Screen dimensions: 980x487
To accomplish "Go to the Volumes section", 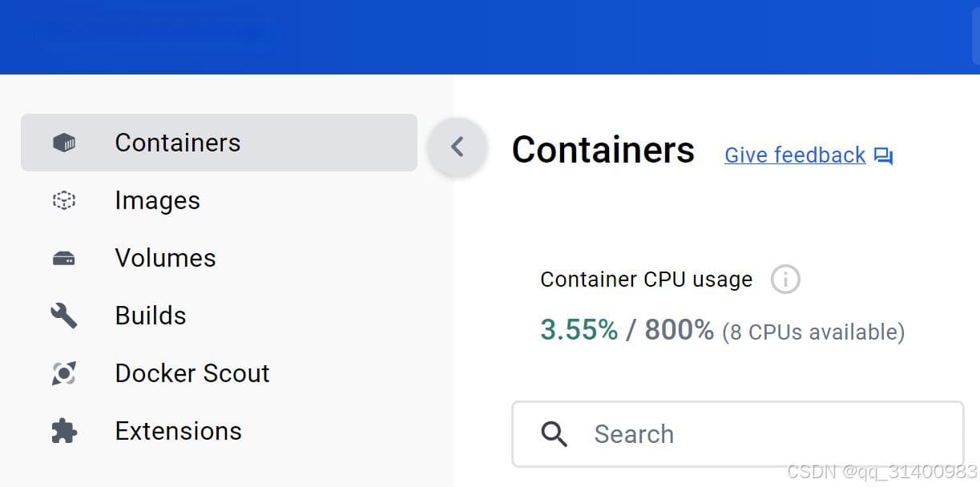I will point(219,258).
